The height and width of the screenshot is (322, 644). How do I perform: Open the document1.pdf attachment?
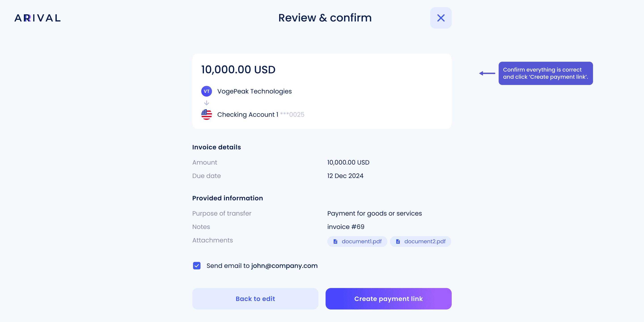tap(357, 241)
